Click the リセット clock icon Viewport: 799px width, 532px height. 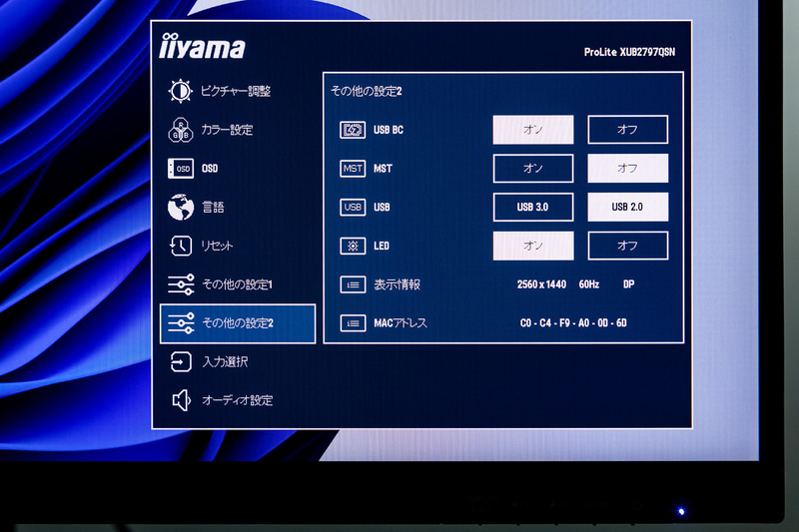[181, 246]
